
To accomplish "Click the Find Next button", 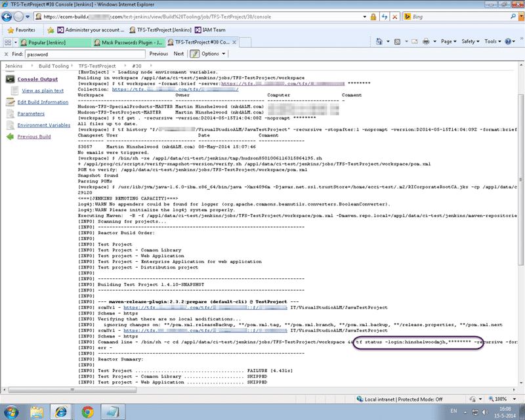I will tap(178, 54).
